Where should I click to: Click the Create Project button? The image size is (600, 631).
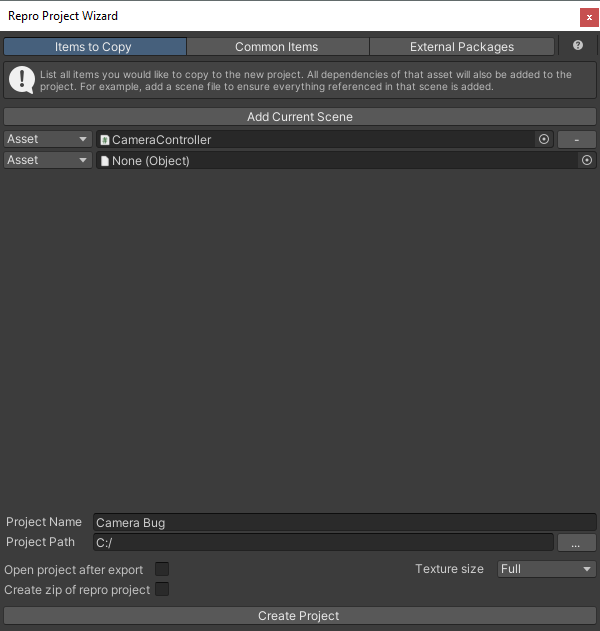(x=299, y=616)
